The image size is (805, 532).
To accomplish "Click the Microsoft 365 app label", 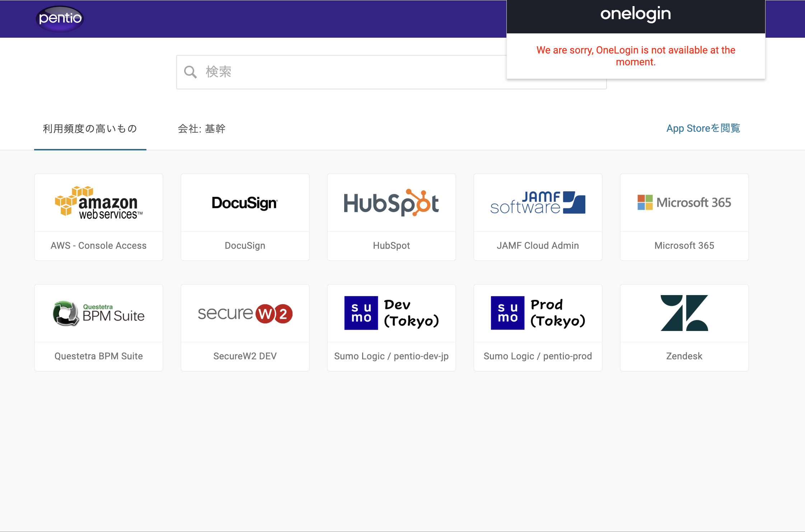I will click(x=684, y=246).
